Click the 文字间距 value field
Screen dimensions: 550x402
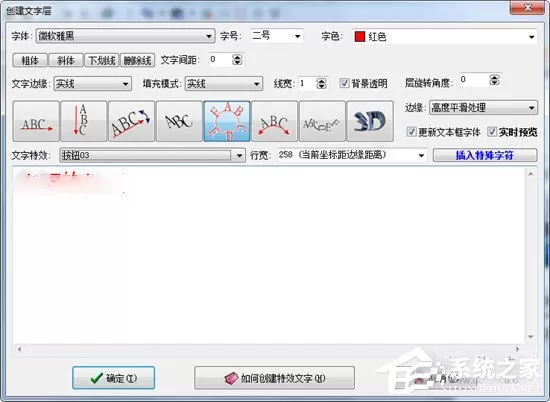coord(221,60)
